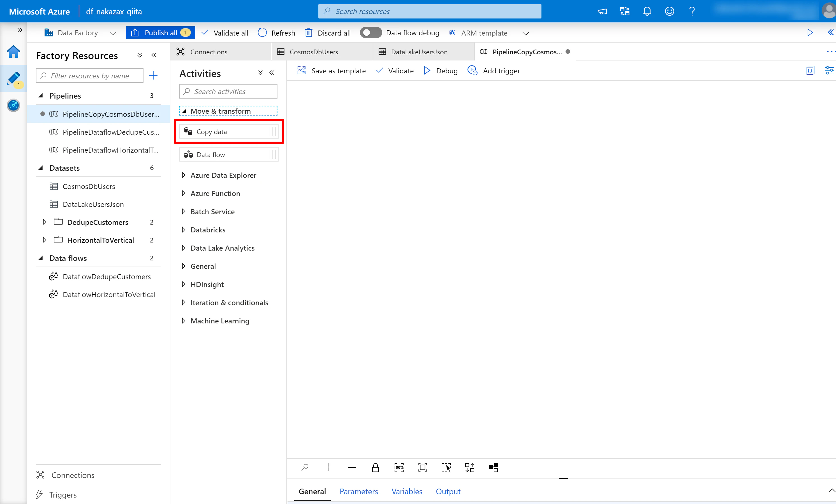Open Triggers at bottom of resources panel

point(56,495)
